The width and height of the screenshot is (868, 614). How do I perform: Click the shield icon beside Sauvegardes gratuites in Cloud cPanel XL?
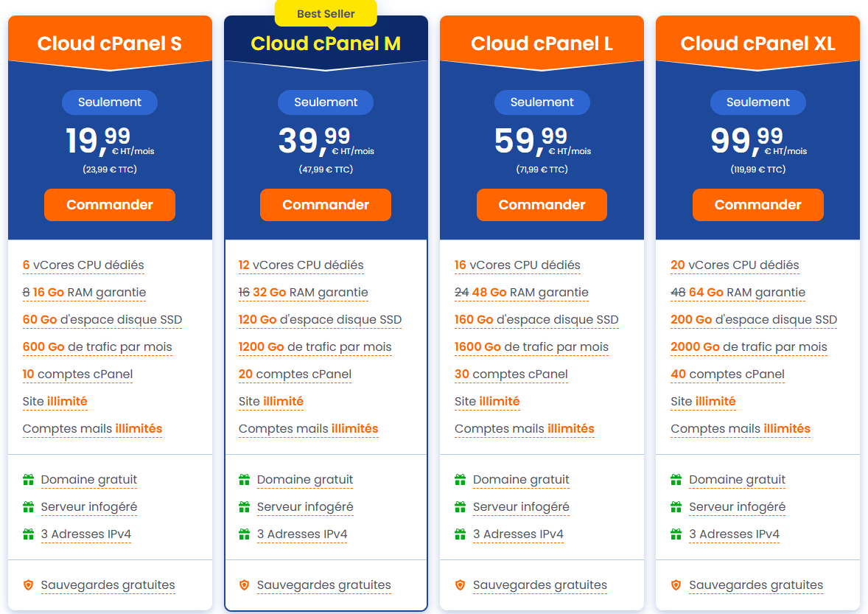pyautogui.click(x=677, y=585)
